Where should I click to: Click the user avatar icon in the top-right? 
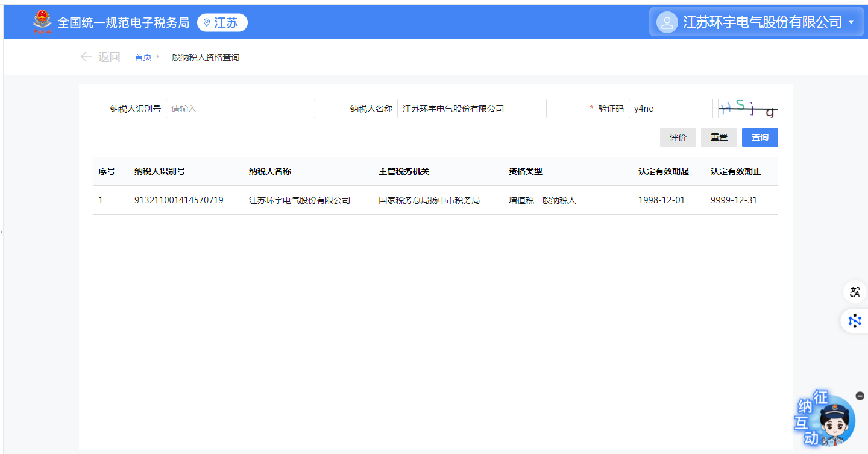[667, 22]
